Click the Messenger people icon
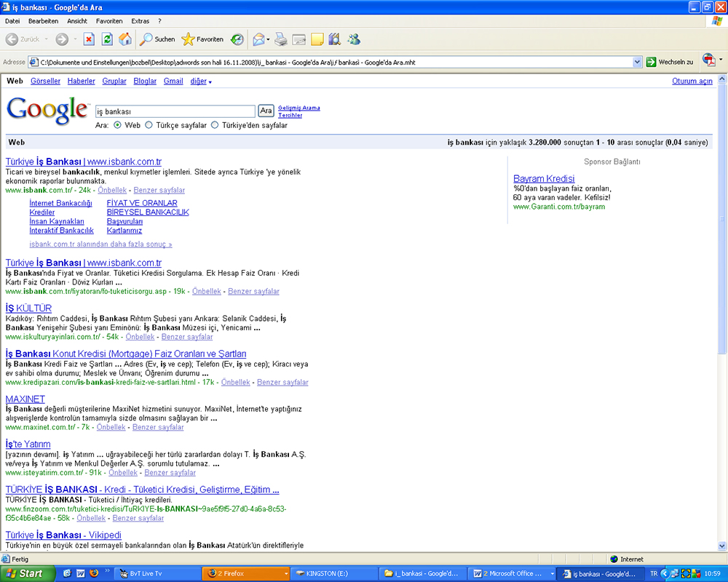Viewport: 728px width, 582px height. click(353, 39)
